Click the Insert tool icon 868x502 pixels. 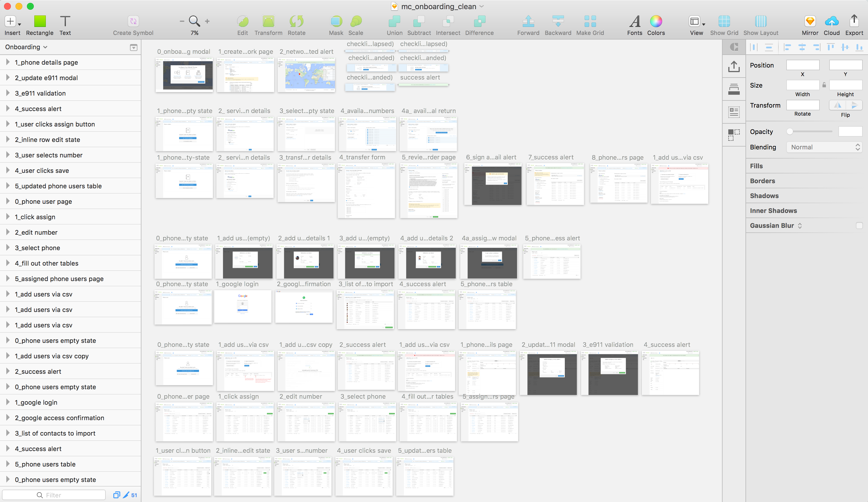pos(10,21)
